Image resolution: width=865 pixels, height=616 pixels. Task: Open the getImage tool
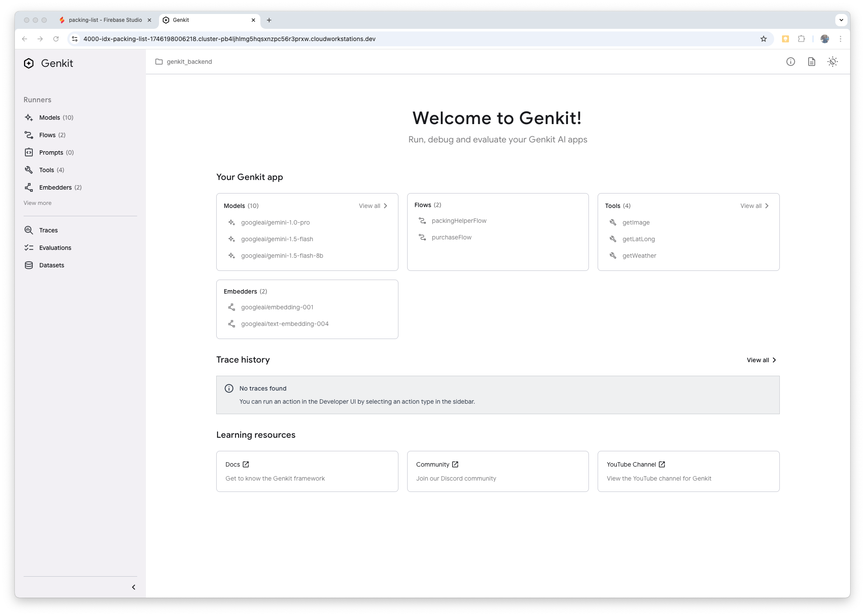click(636, 222)
